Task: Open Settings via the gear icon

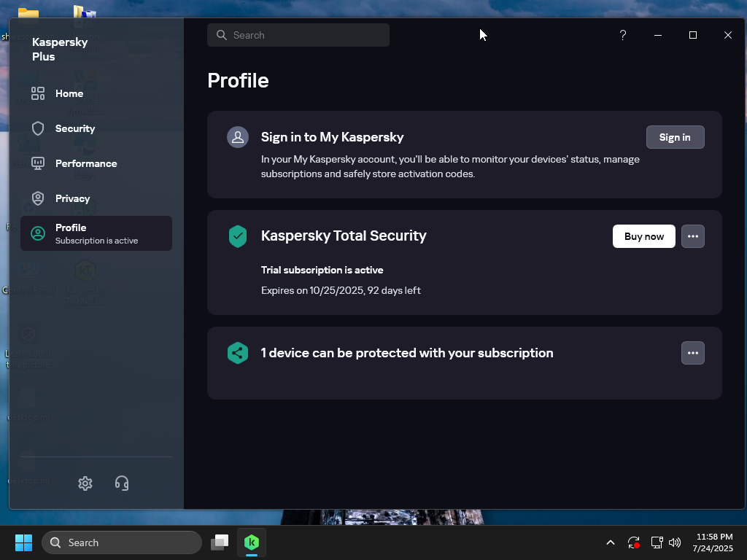Action: tap(85, 483)
